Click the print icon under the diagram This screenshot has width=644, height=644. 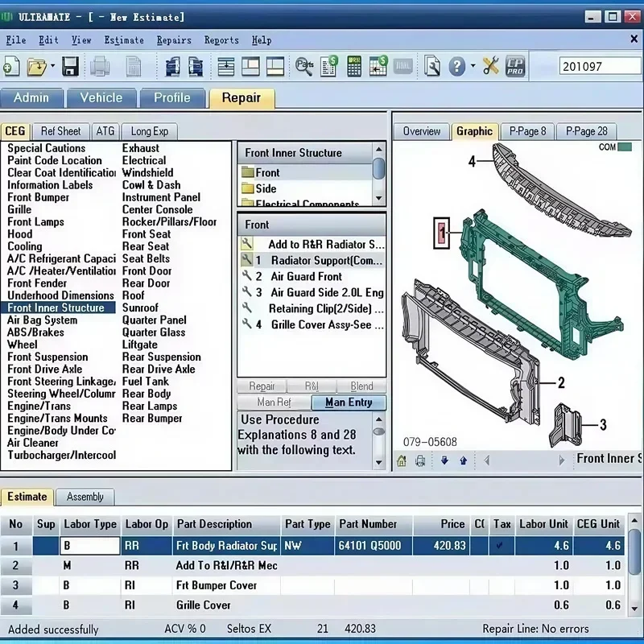[x=419, y=460]
